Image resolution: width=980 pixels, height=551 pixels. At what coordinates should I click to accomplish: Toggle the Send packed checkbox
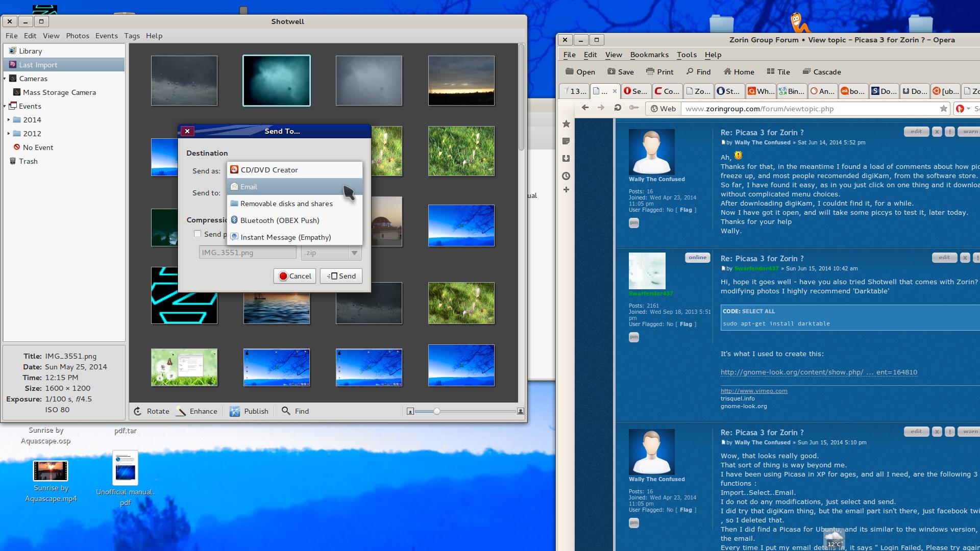coord(198,234)
